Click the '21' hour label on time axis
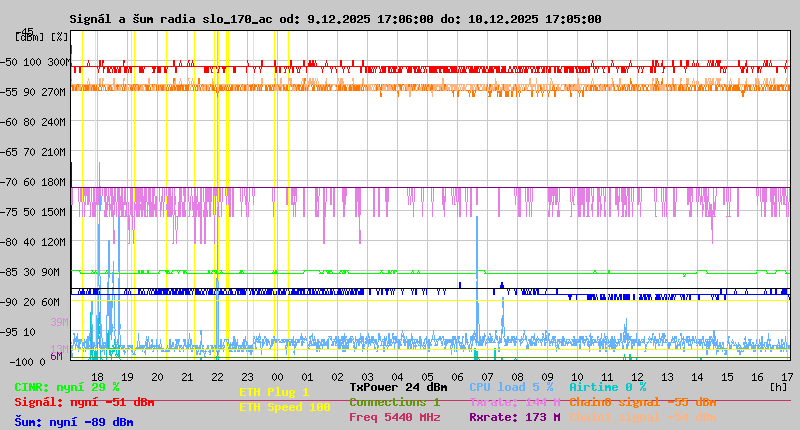 (187, 377)
